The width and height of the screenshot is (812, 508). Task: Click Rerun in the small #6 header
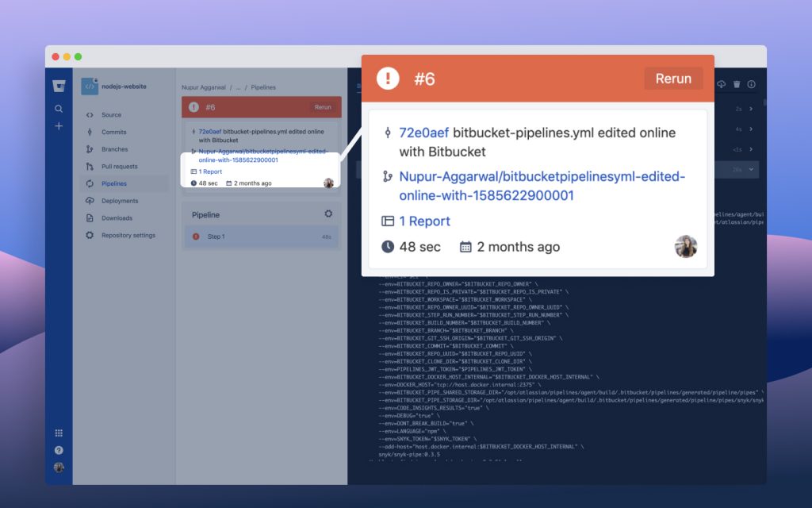click(323, 107)
